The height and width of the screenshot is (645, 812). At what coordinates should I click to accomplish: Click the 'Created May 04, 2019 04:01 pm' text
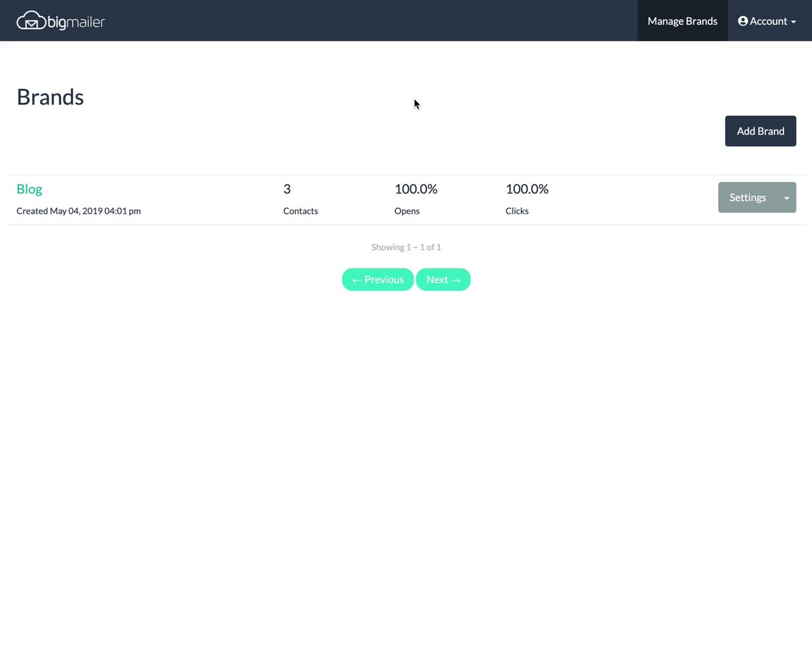tap(79, 211)
